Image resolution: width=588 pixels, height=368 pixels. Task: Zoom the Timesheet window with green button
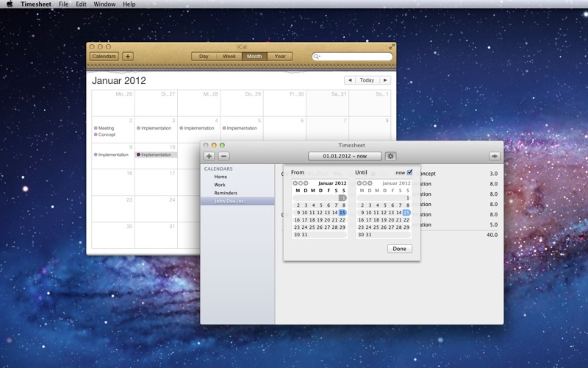click(222, 145)
